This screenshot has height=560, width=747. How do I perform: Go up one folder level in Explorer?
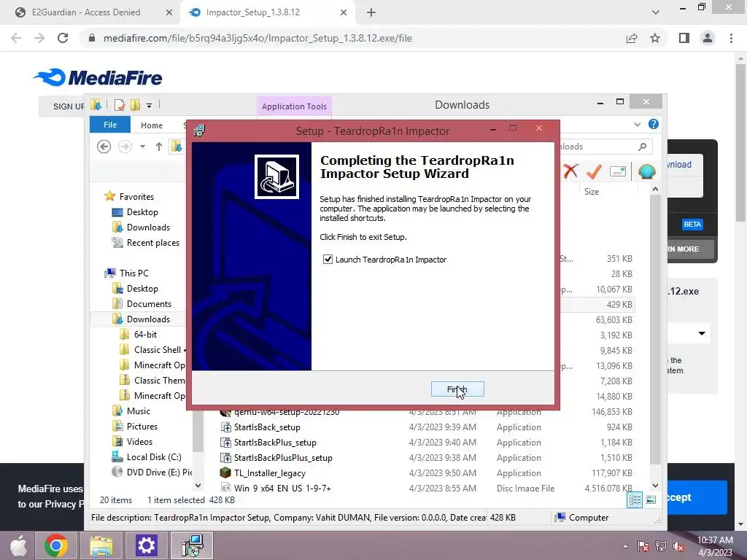(159, 147)
